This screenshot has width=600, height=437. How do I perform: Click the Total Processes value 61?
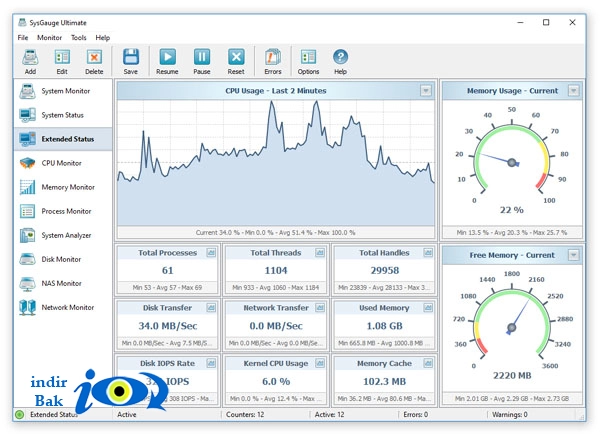tap(168, 271)
